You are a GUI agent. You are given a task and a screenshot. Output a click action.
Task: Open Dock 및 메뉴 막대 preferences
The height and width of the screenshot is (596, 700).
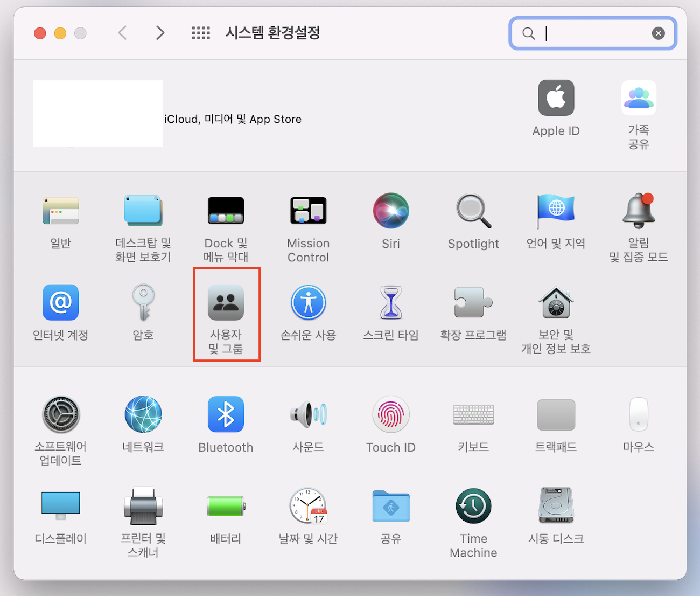226,211
